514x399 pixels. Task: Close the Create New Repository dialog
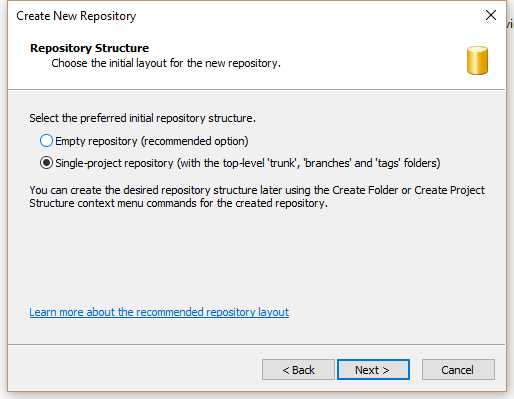tap(491, 15)
